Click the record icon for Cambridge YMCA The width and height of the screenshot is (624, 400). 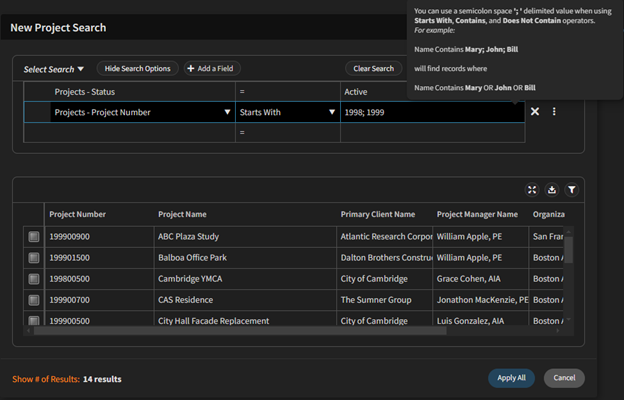(x=33, y=279)
